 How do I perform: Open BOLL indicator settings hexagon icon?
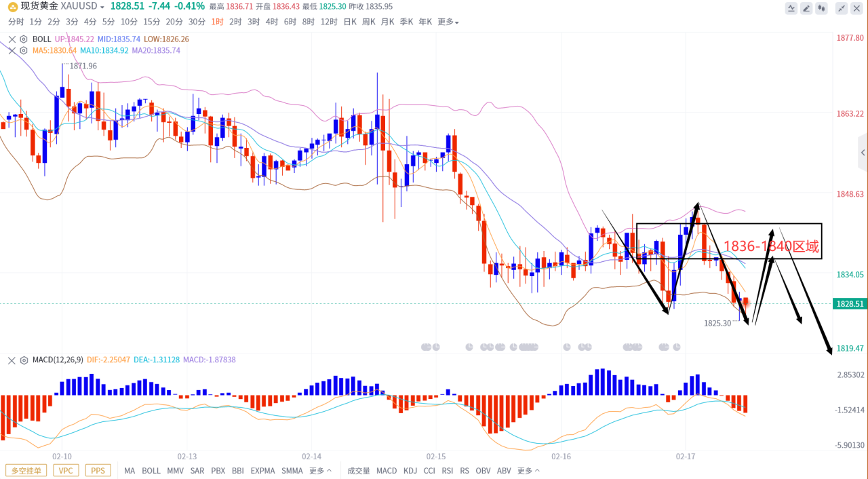point(23,39)
